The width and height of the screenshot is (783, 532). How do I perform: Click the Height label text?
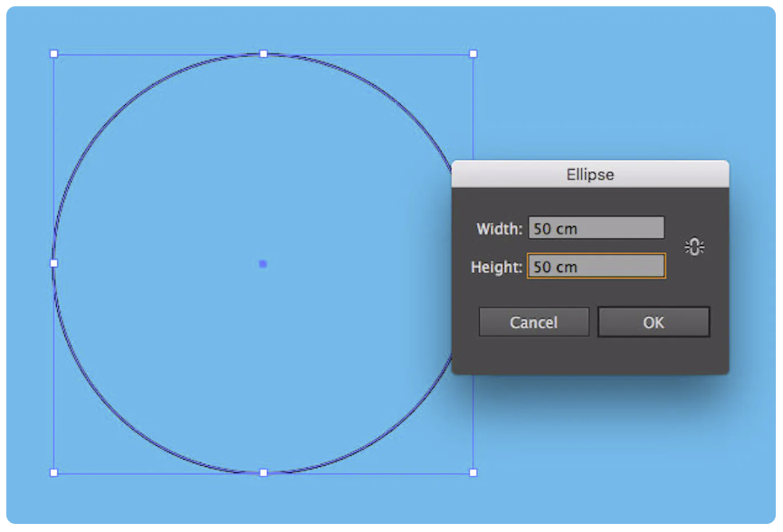[x=496, y=267]
